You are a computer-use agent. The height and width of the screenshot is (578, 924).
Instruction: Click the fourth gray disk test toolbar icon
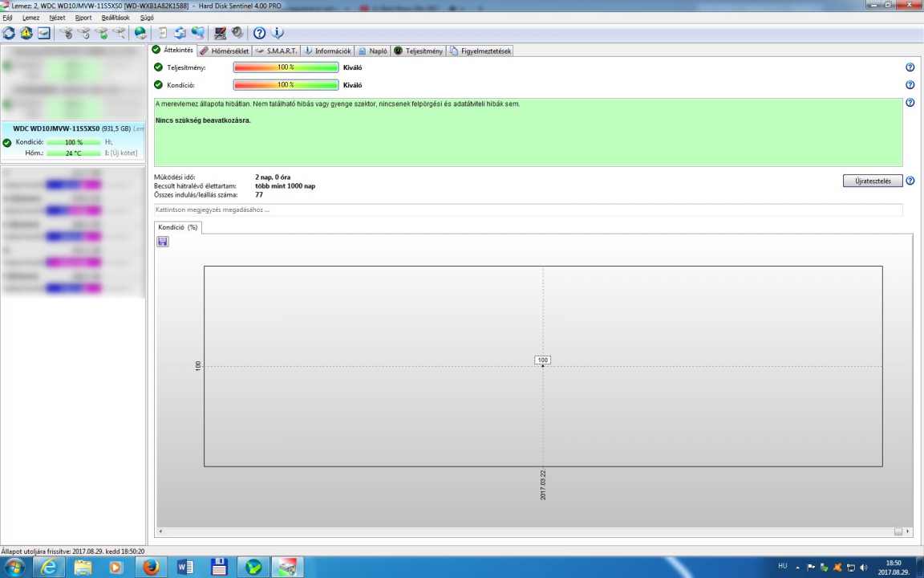point(120,33)
